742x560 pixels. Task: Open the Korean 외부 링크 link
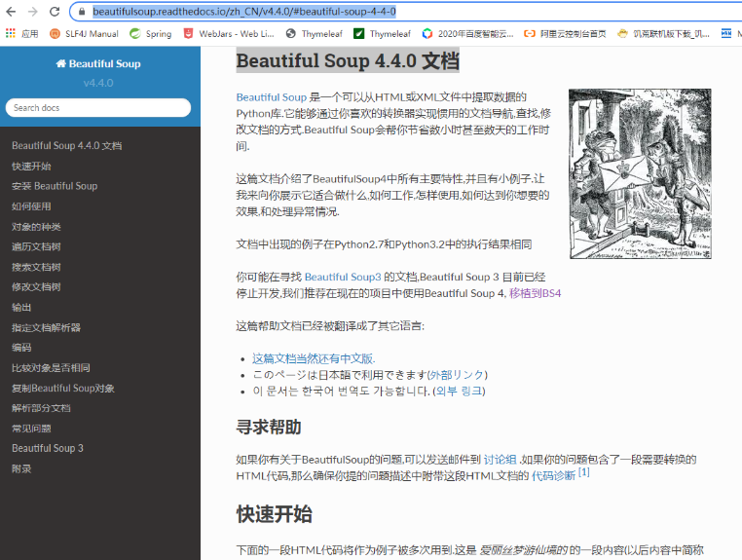(x=459, y=391)
